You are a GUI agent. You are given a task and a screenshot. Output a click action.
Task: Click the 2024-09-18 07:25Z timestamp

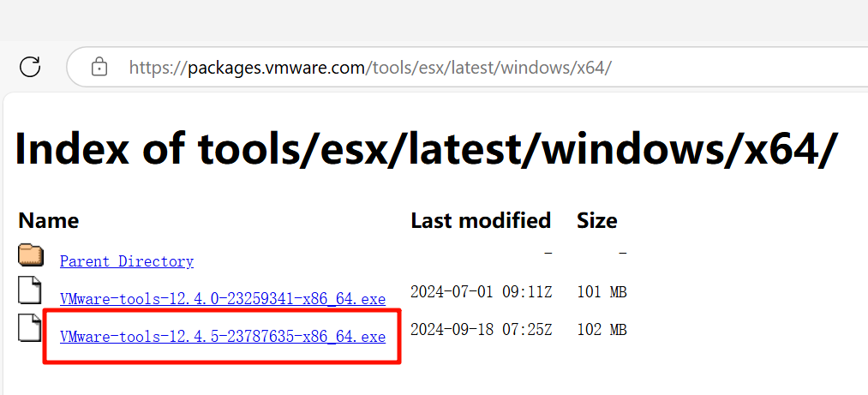pyautogui.click(x=481, y=330)
